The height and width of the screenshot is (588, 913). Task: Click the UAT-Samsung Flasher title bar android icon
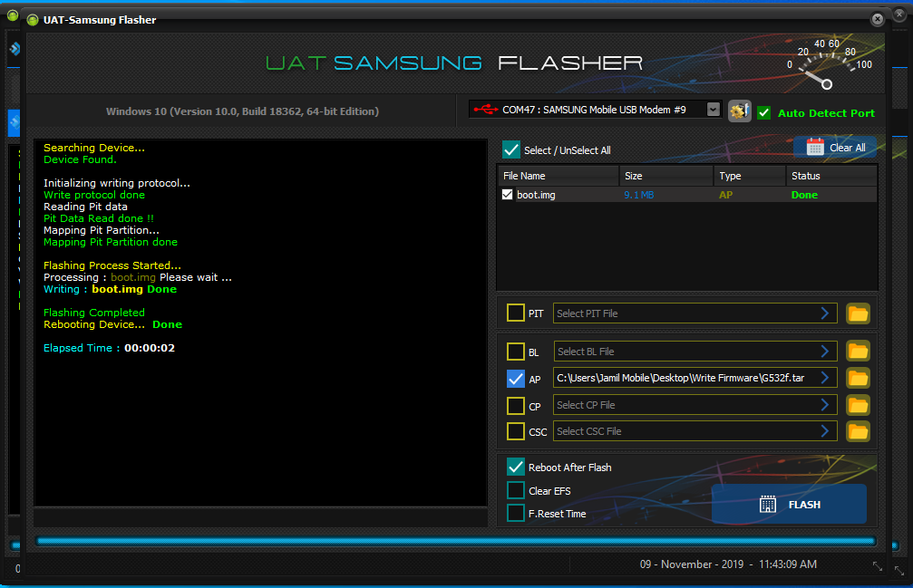click(33, 20)
